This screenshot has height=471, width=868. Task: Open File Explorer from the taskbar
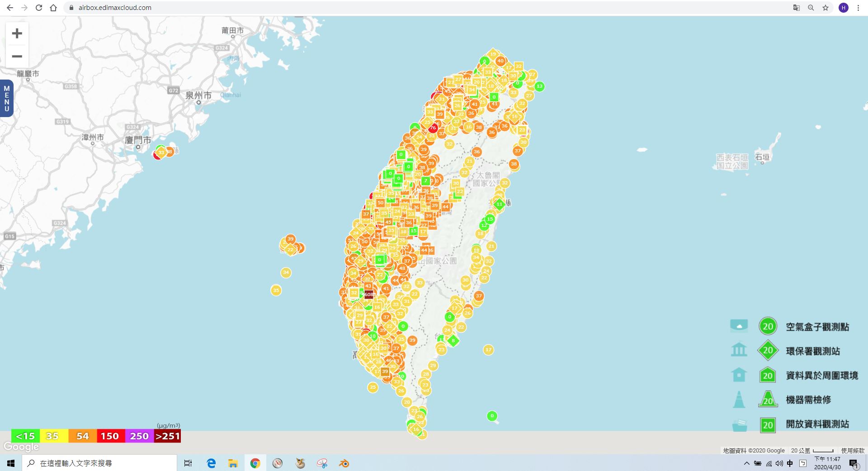tap(233, 463)
